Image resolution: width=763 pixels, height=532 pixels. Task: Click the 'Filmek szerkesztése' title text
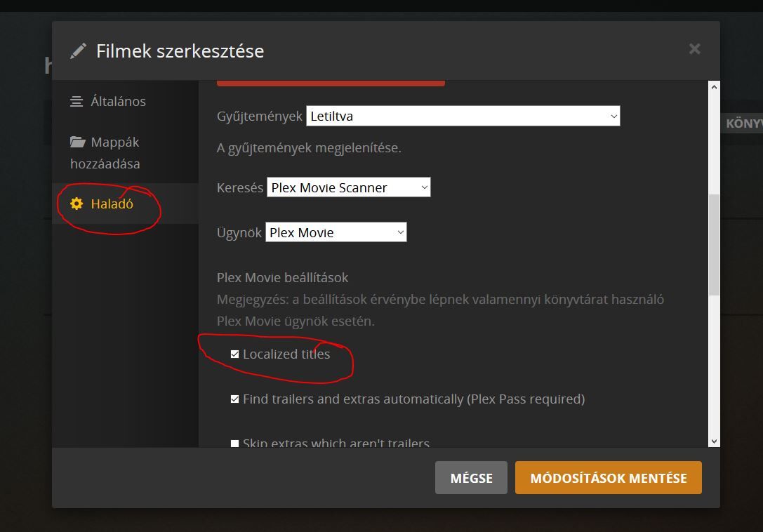click(x=180, y=51)
